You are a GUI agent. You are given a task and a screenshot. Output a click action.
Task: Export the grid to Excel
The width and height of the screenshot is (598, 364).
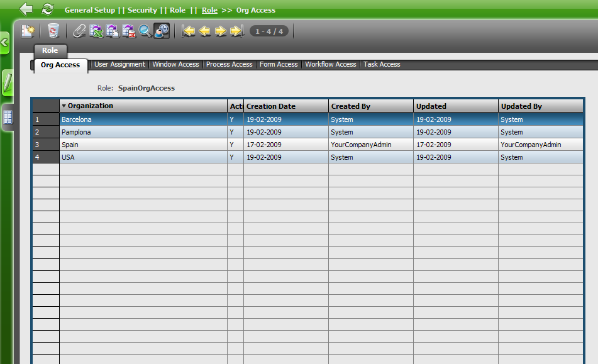[96, 31]
